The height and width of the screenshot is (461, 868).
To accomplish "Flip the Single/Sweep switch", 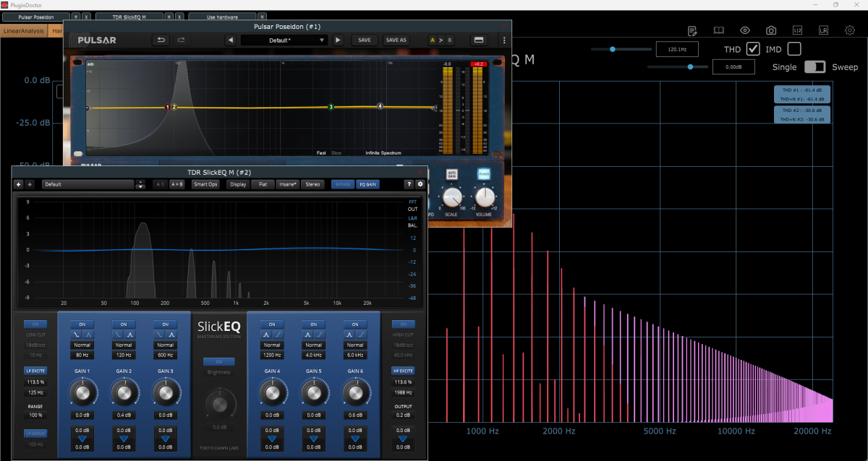I will (814, 66).
